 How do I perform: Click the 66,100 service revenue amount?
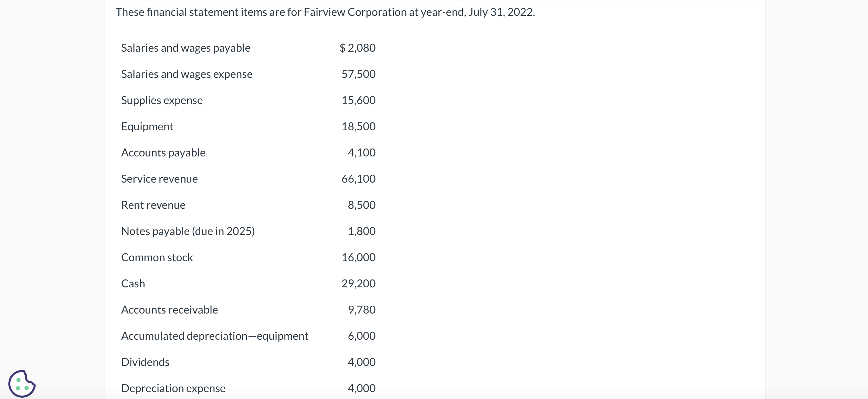click(358, 179)
